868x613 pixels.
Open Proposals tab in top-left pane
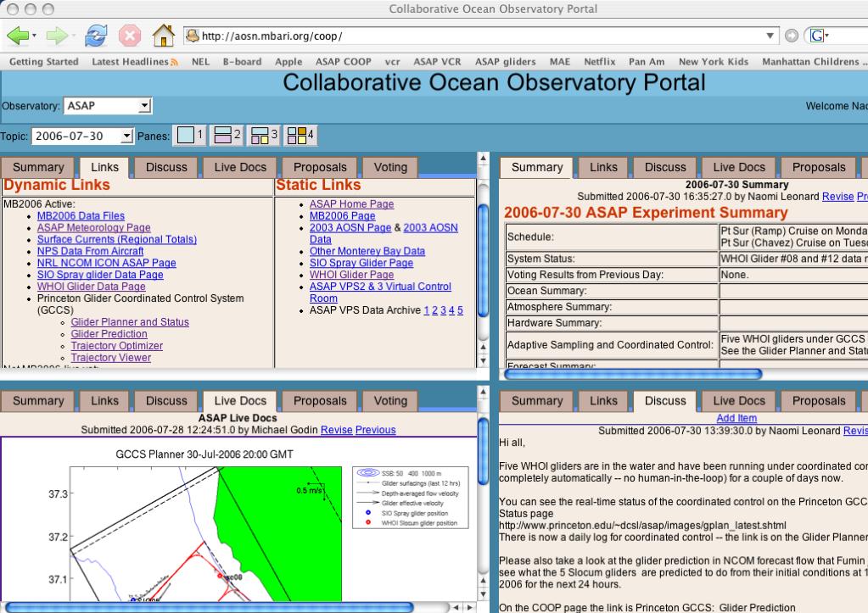point(320,168)
